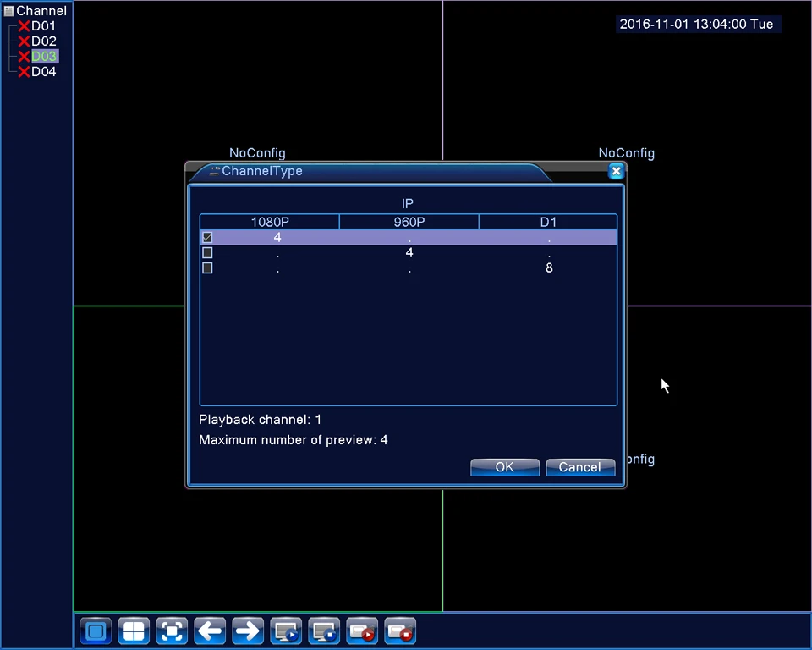Click the top-left NoConfig preview label

257,153
